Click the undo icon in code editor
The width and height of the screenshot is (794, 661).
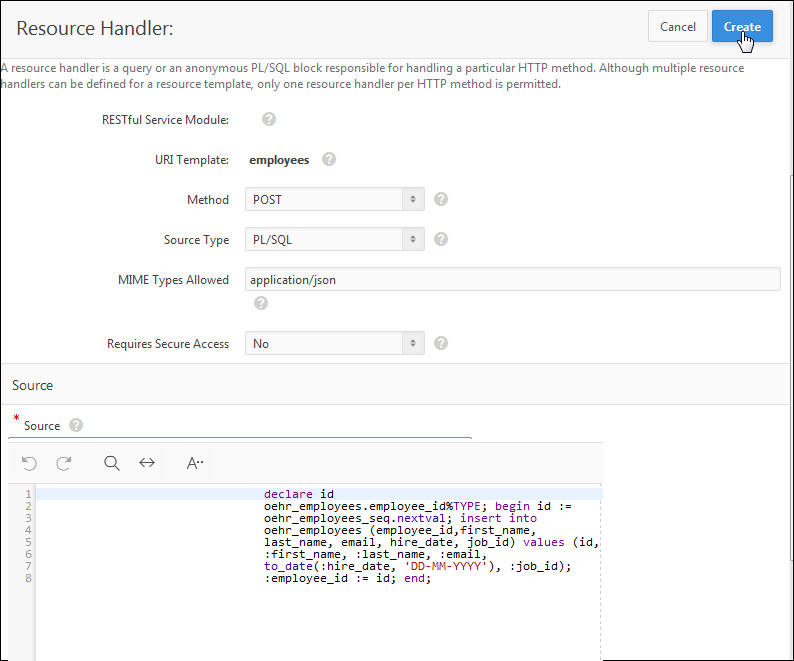coord(29,463)
